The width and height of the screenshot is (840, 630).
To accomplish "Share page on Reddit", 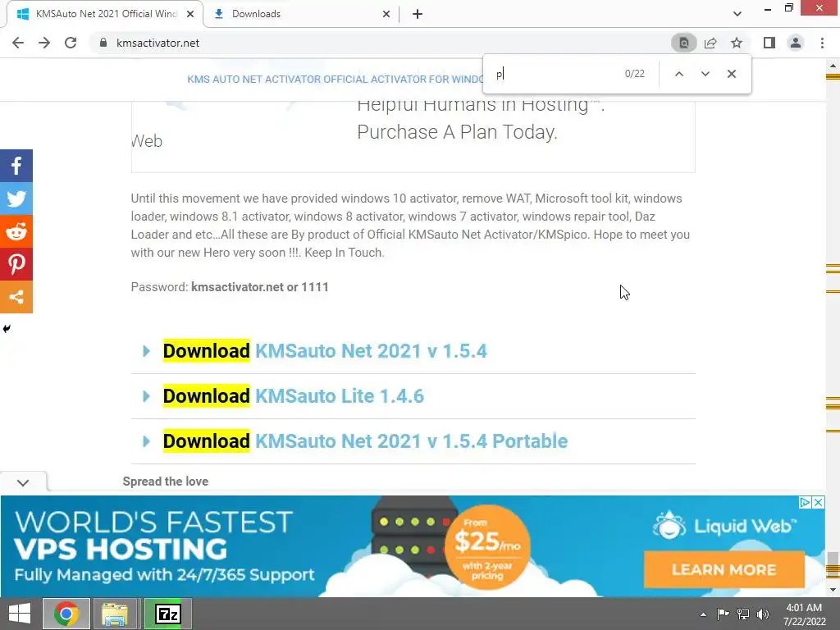I will [16, 231].
